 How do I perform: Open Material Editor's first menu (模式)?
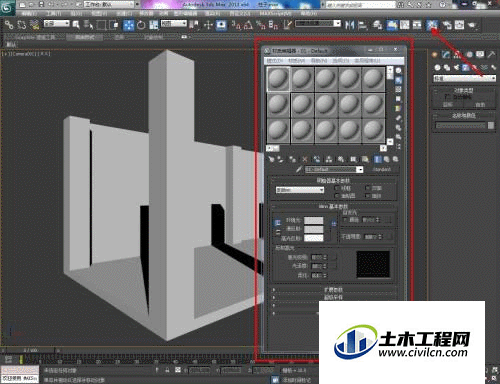(x=275, y=61)
